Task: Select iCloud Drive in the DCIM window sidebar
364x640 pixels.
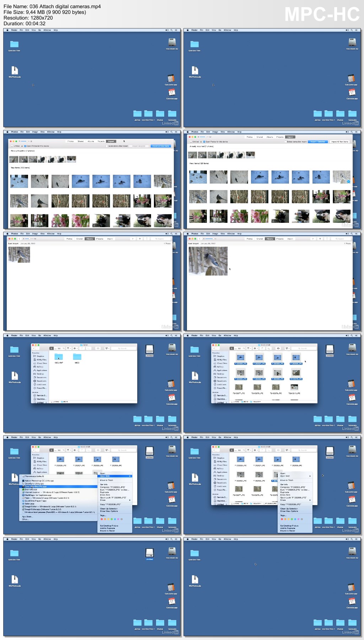Action: pyautogui.click(x=42, y=363)
